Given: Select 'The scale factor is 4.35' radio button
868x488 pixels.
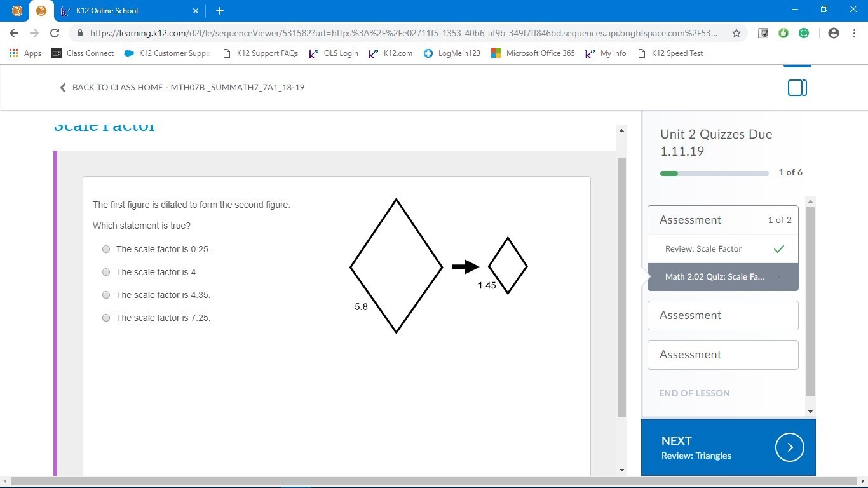Looking at the screenshot, I should (x=106, y=295).
